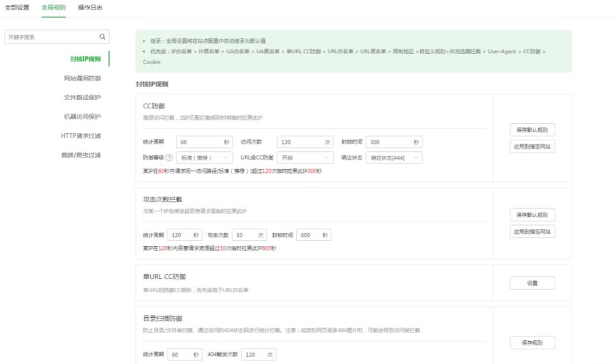
Task: Select 机器访问保护 in the sidebar
Action: pyautogui.click(x=82, y=117)
